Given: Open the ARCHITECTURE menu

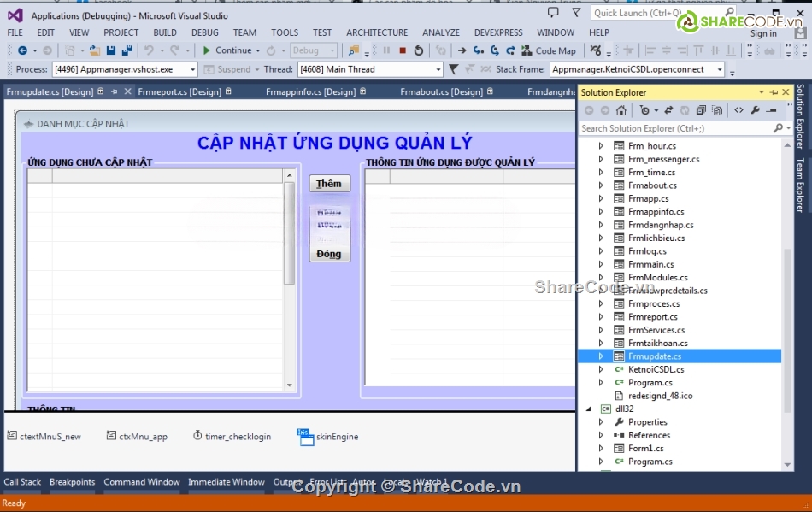Looking at the screenshot, I should pos(377,32).
